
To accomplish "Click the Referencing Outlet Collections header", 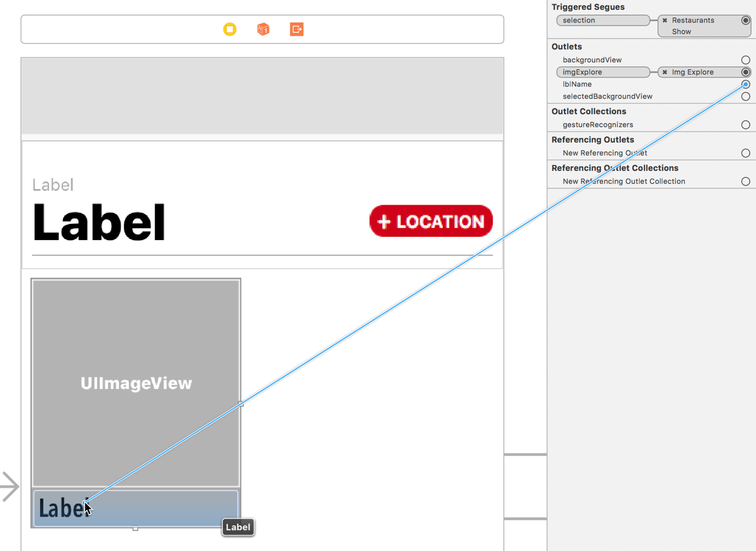I will 615,168.
